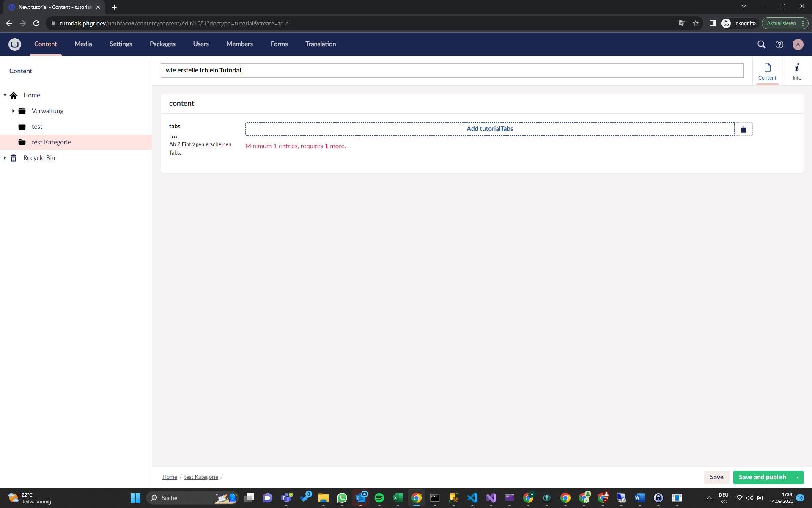Follow the test Kategorie breadcrumb link
Screen dimensions: 812x508
click(201, 477)
